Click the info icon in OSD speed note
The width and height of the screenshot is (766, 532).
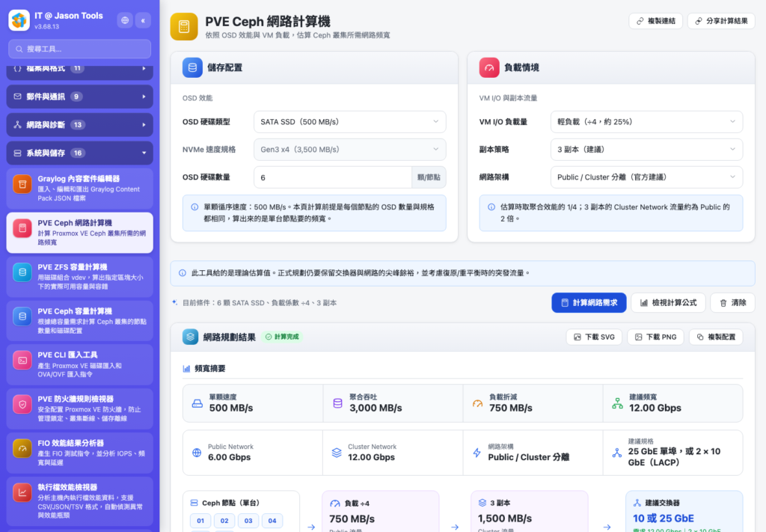pos(194,207)
